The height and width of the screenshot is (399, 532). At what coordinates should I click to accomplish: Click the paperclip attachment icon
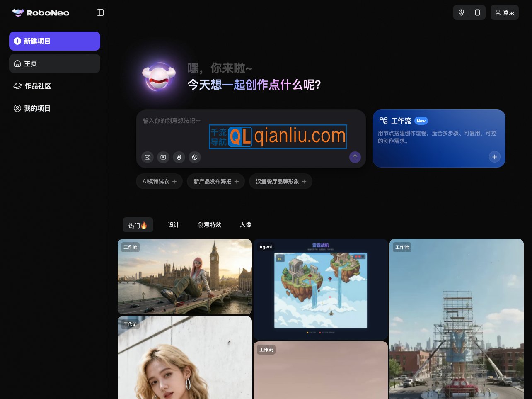[x=179, y=157]
